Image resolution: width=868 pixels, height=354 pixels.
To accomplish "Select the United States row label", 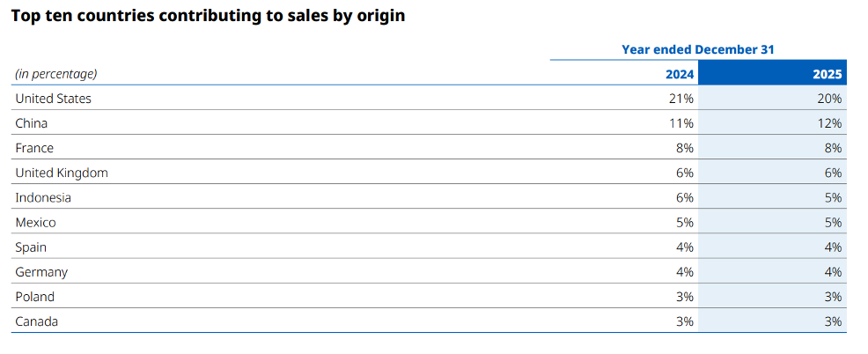I will click(x=53, y=99).
